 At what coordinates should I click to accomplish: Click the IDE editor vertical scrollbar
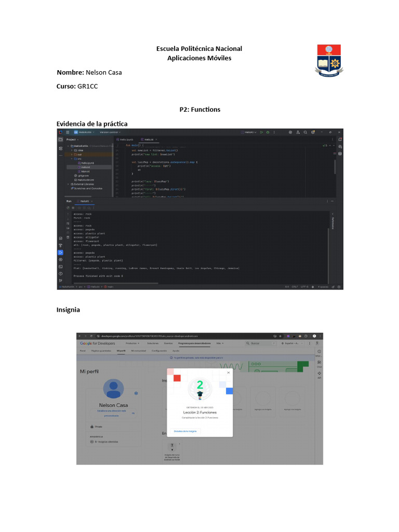tap(335, 167)
